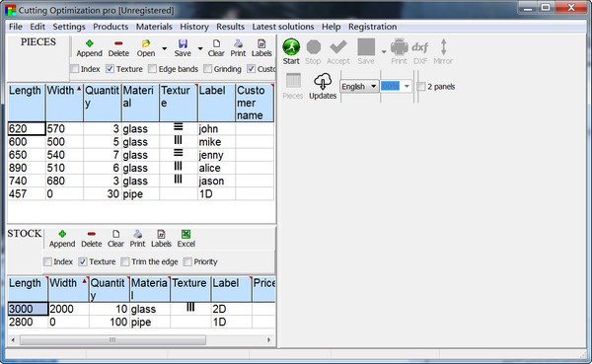The height and width of the screenshot is (364, 592).
Task: Open the Settings menu
Action: (69, 27)
